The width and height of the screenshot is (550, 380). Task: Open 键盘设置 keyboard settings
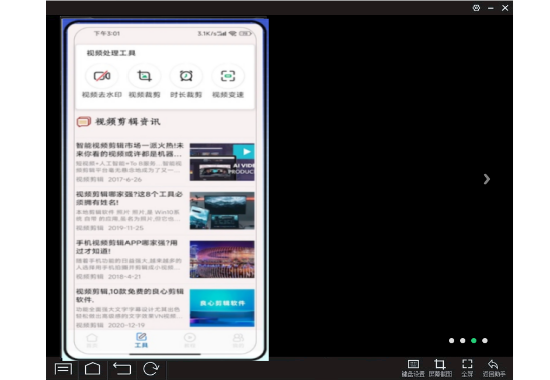[x=413, y=368]
